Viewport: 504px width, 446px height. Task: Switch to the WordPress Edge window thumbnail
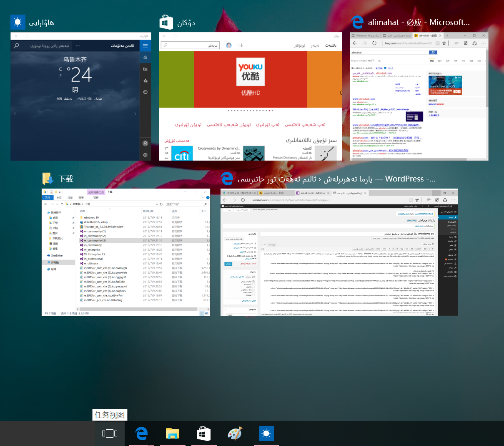click(x=339, y=252)
